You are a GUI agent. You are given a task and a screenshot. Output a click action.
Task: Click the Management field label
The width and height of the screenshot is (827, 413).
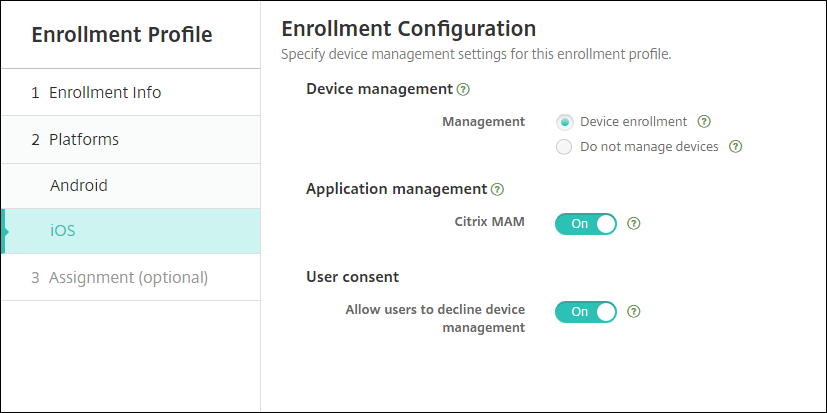pyautogui.click(x=483, y=121)
